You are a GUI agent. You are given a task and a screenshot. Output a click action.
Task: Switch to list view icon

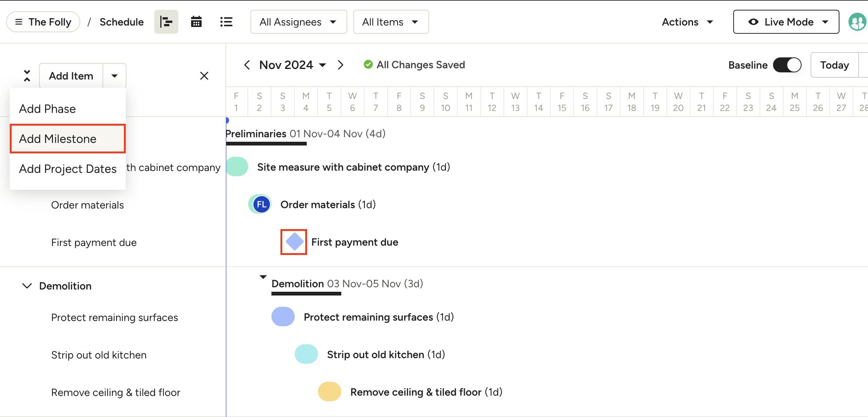tap(226, 22)
